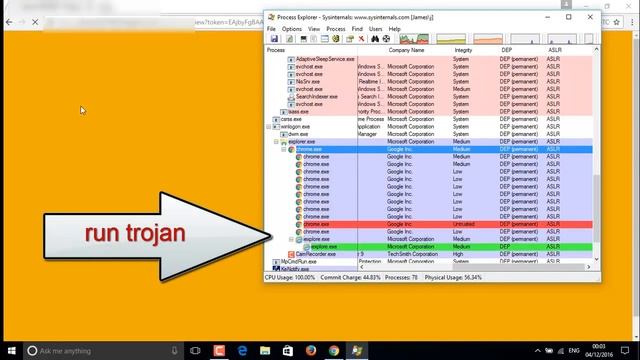Open Microsoft Edge from the taskbar
The width and height of the screenshot is (640, 360).
(242, 351)
